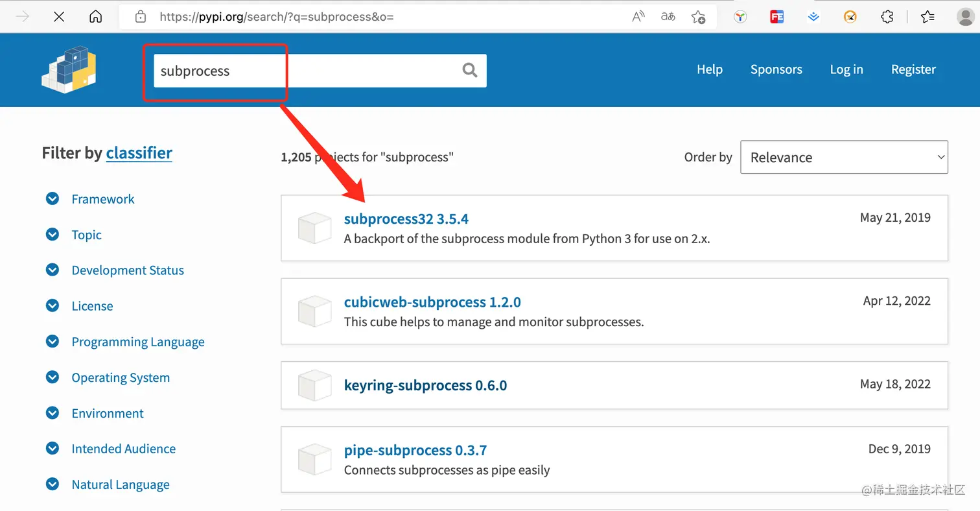Viewport: 980px width, 511px height.
Task: Expand the Programming Language filter
Action: [52, 341]
